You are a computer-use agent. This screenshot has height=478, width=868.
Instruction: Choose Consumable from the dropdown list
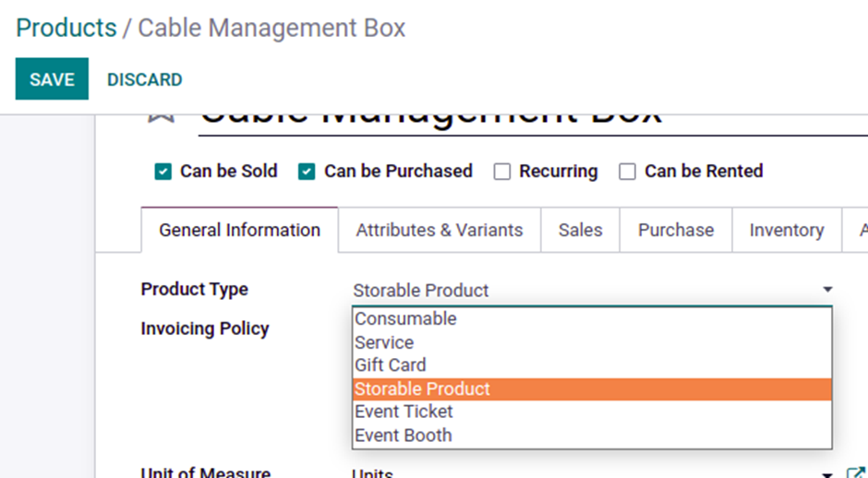click(x=405, y=318)
